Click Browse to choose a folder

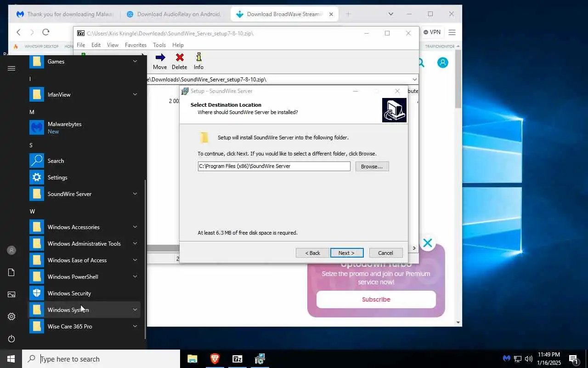coord(372,167)
